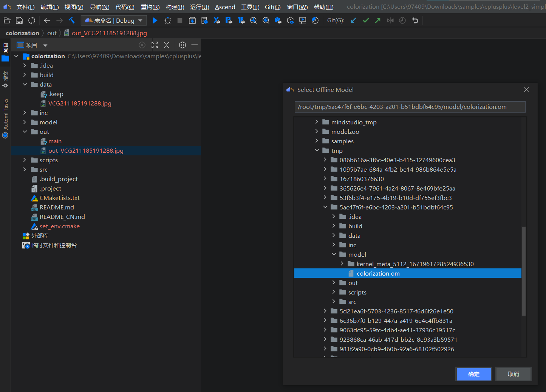Collapse the data folder in project tree
This screenshot has width=546, height=392.
pyautogui.click(x=25, y=84)
